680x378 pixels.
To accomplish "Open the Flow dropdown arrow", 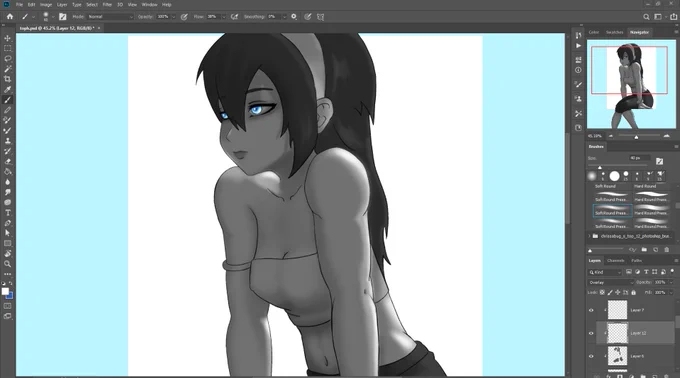I will 224,17.
